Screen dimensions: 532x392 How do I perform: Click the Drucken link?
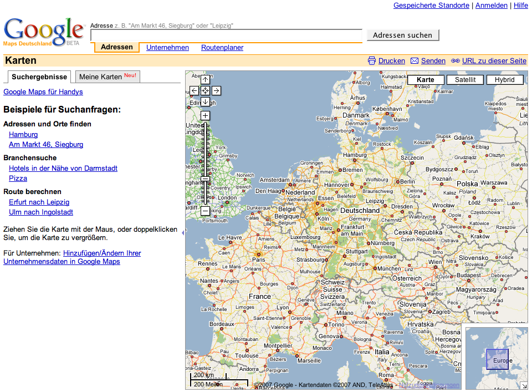(392, 61)
